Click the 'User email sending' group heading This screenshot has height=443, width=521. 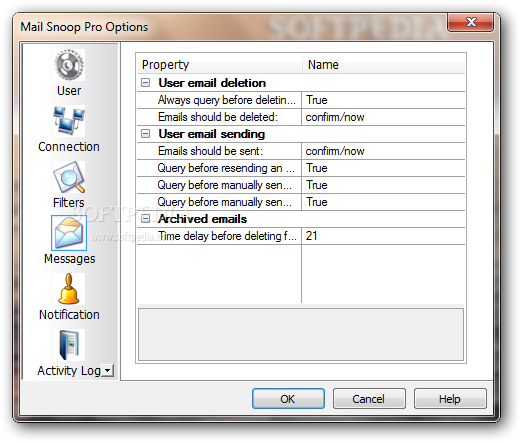[x=212, y=134]
